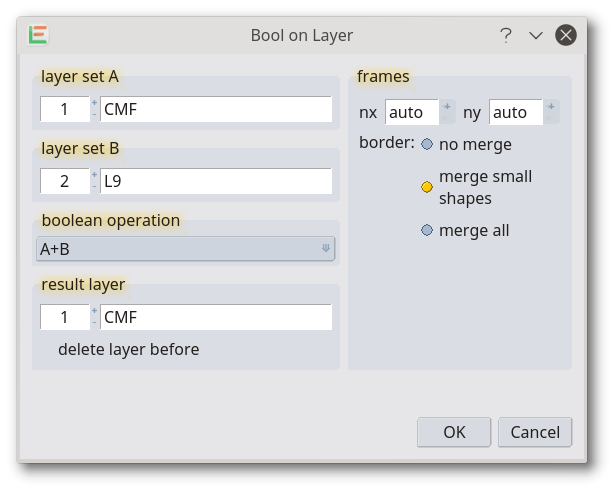The image size is (616, 492).
Task: Choose the merge all border option
Action: coord(427,230)
